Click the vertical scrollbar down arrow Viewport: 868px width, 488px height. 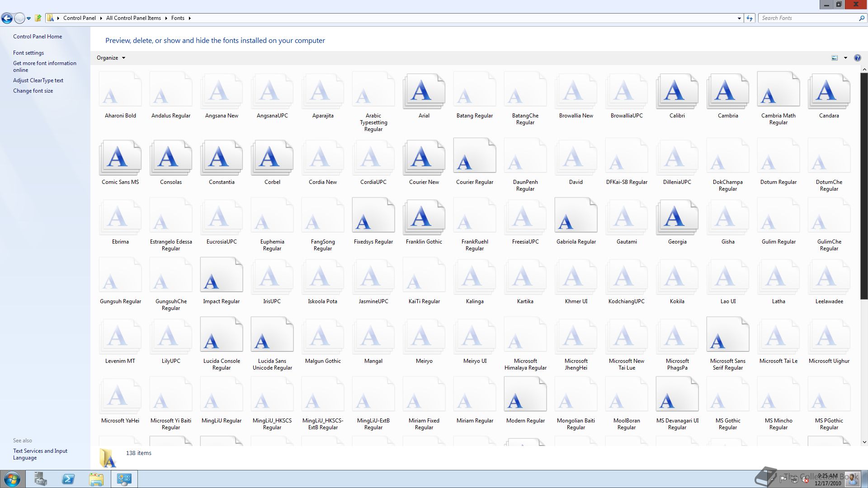point(864,442)
